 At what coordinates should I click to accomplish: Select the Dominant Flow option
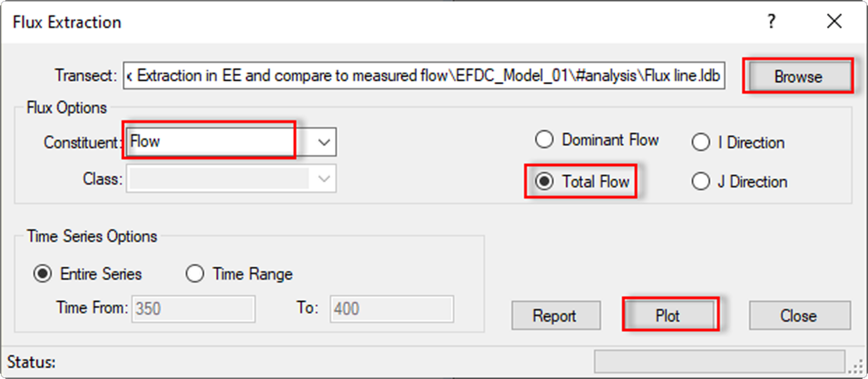pos(544,140)
